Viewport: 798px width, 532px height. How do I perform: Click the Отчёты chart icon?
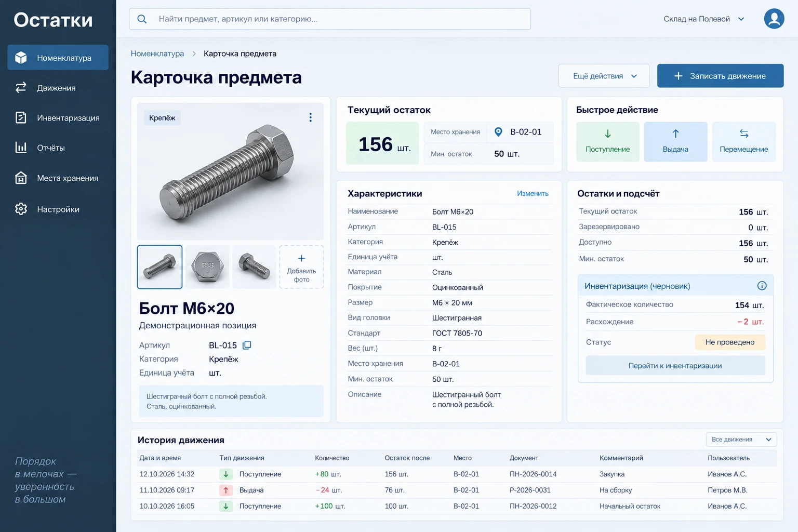pyautogui.click(x=21, y=148)
